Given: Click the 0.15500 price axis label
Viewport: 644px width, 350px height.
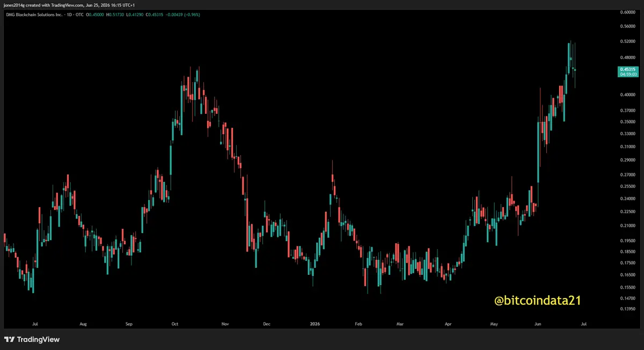Looking at the screenshot, I should [627, 287].
